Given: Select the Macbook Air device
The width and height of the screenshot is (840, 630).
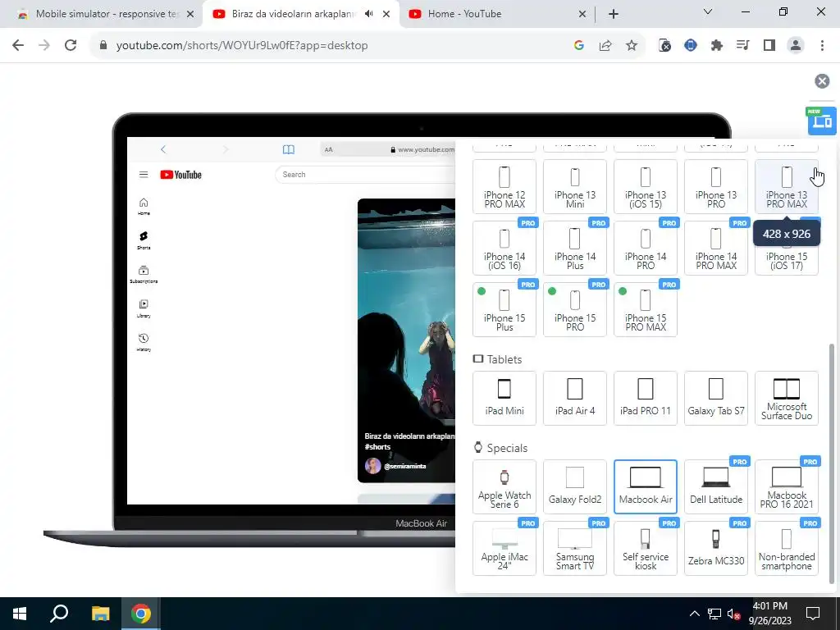Looking at the screenshot, I should pyautogui.click(x=646, y=486).
